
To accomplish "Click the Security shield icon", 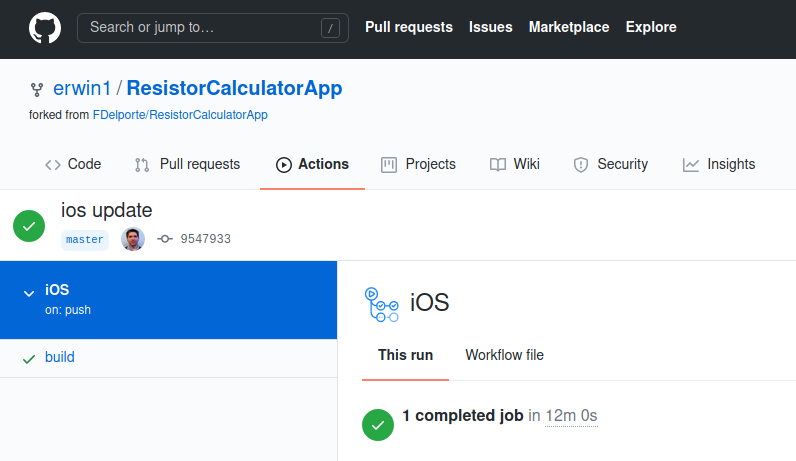I will coord(581,164).
